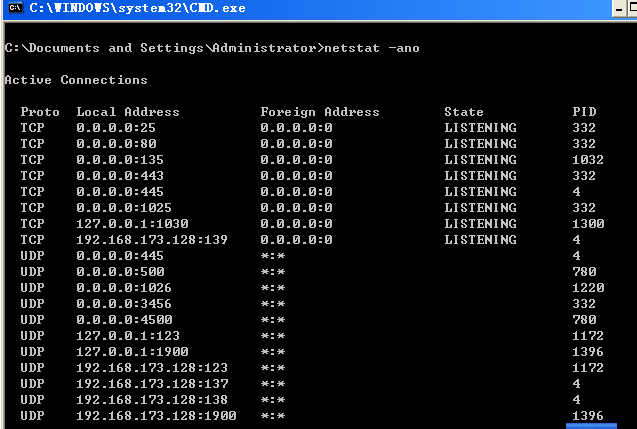This screenshot has width=637, height=429.
Task: Click local address 0.0.0.0:1026
Action: tap(124, 288)
